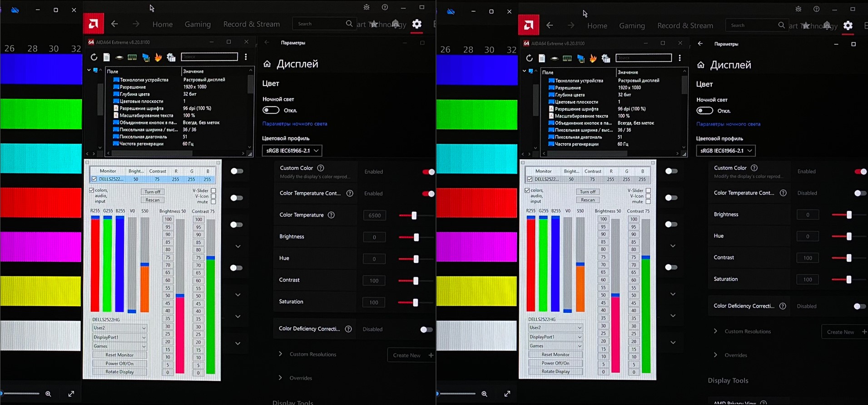Open AMD help question mark on left screen

pos(385,7)
